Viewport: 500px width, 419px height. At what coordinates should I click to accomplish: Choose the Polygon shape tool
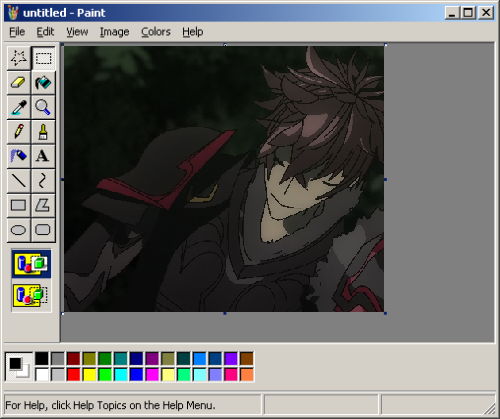(43, 205)
